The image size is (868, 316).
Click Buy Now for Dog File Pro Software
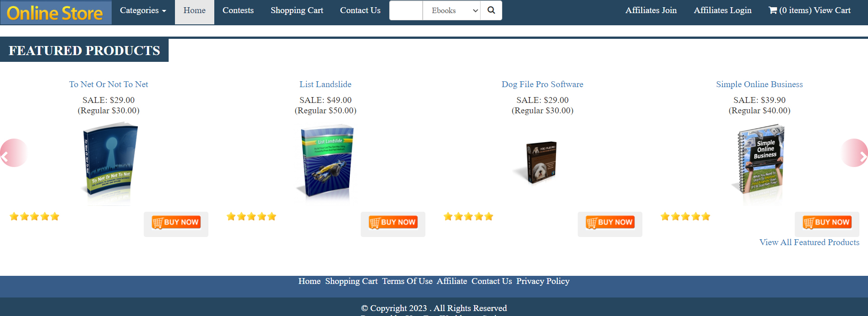pos(610,223)
